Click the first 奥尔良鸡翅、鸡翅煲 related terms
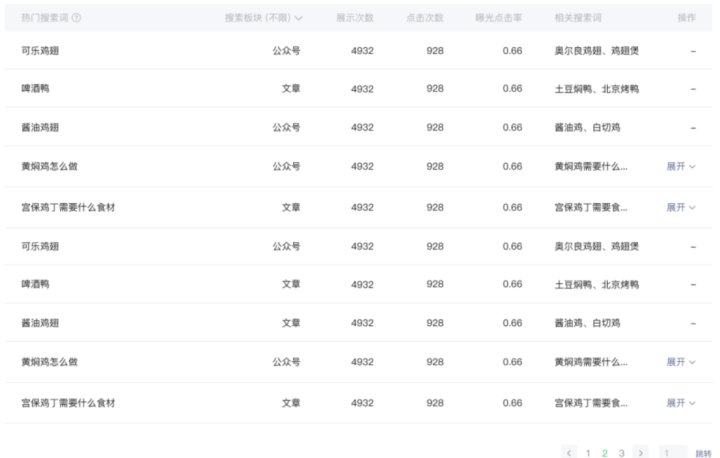The image size is (720, 458). (596, 51)
